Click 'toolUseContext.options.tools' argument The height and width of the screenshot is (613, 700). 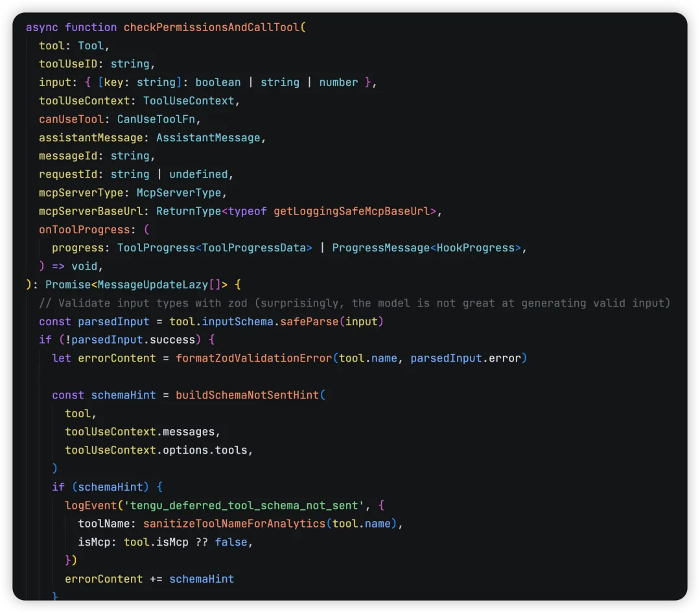click(156, 450)
